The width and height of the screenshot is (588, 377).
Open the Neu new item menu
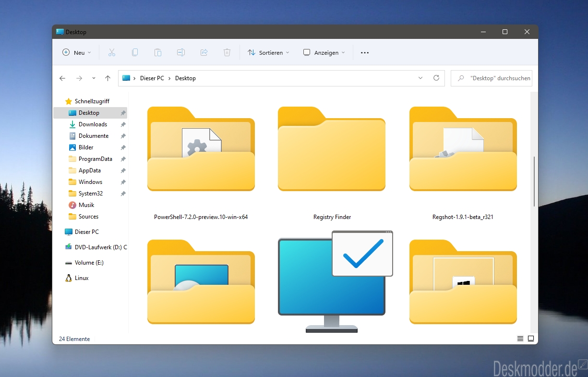[x=77, y=52]
